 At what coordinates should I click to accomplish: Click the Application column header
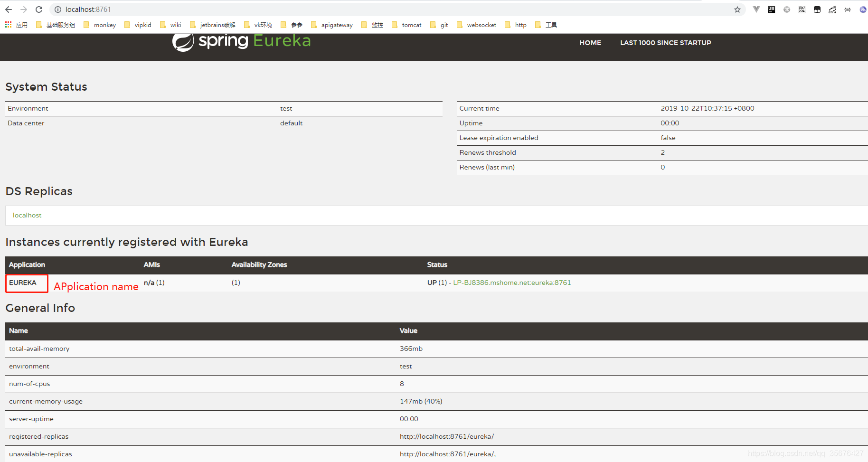(27, 264)
